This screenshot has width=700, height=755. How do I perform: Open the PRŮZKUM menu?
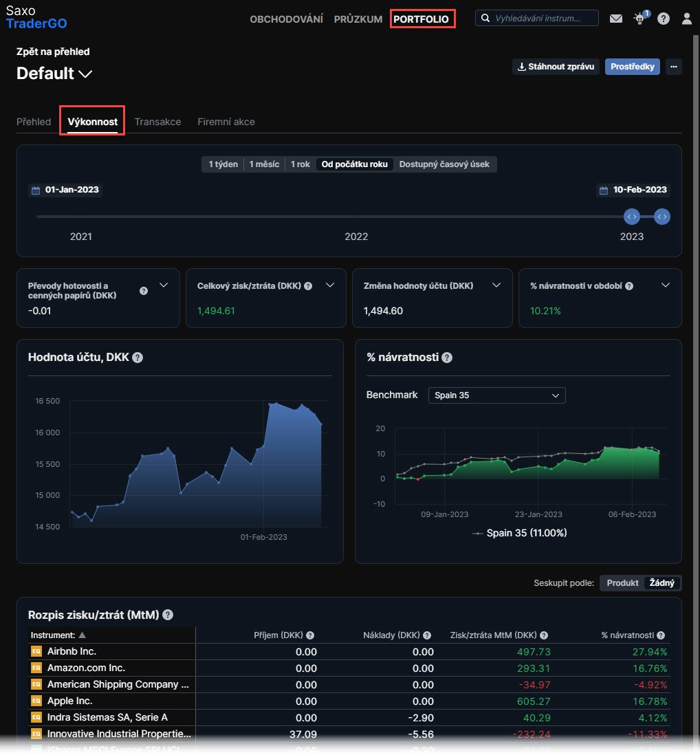pos(358,19)
